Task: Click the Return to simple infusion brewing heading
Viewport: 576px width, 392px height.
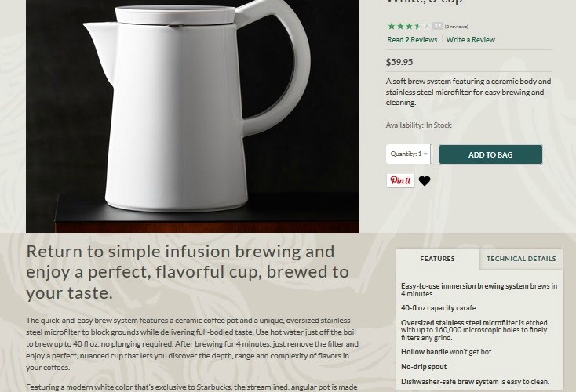Action: 188,272
